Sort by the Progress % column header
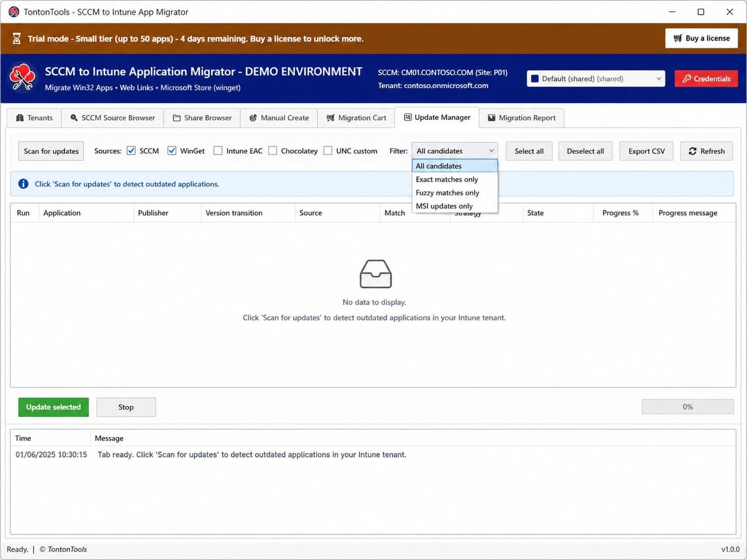Screen dimensions: 747x560 pyautogui.click(x=623, y=213)
